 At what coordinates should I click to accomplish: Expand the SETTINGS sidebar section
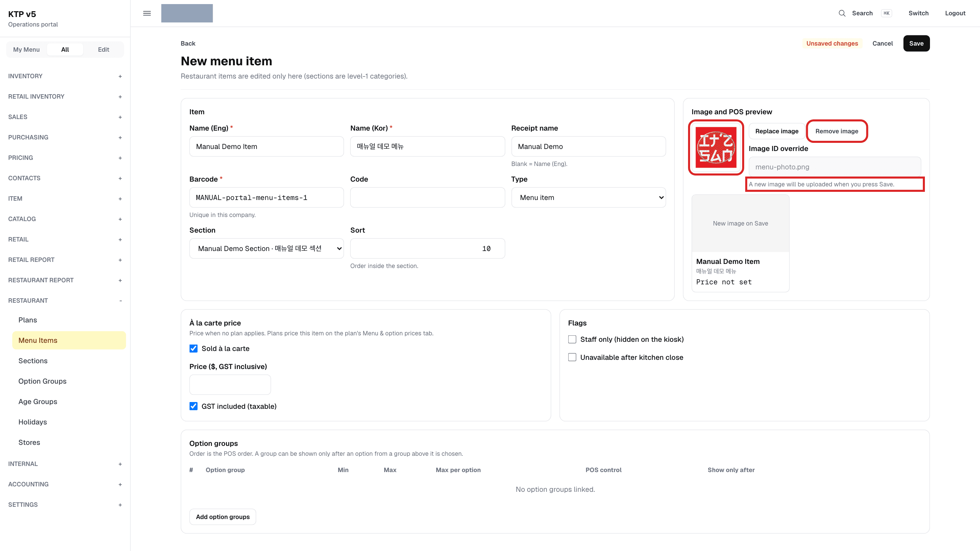click(x=65, y=505)
